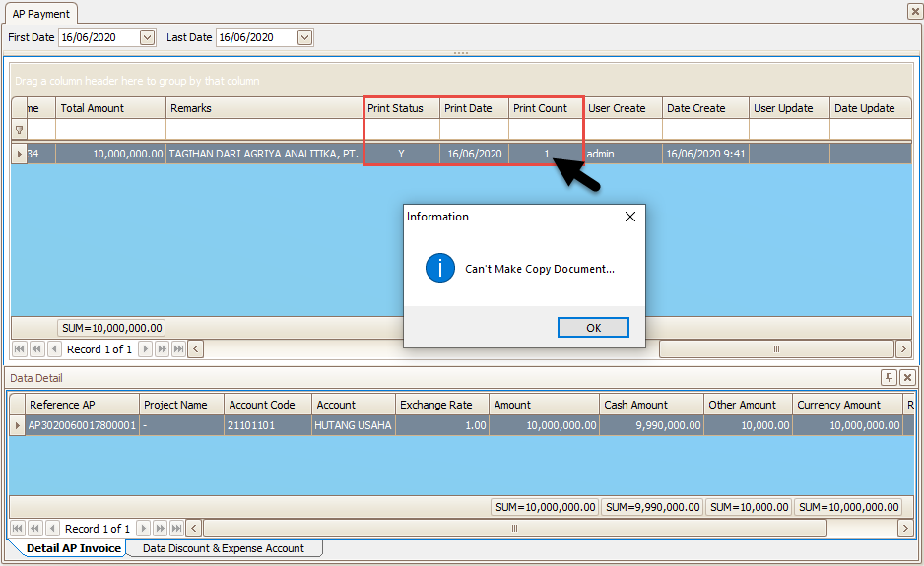924x566 pixels.
Task: Click OK in the Information dialog
Action: (593, 328)
